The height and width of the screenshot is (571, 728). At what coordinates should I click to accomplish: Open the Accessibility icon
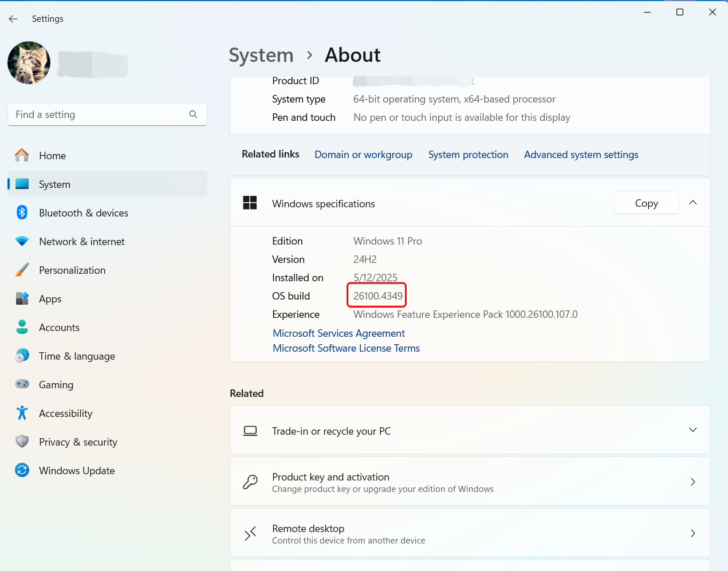(21, 413)
